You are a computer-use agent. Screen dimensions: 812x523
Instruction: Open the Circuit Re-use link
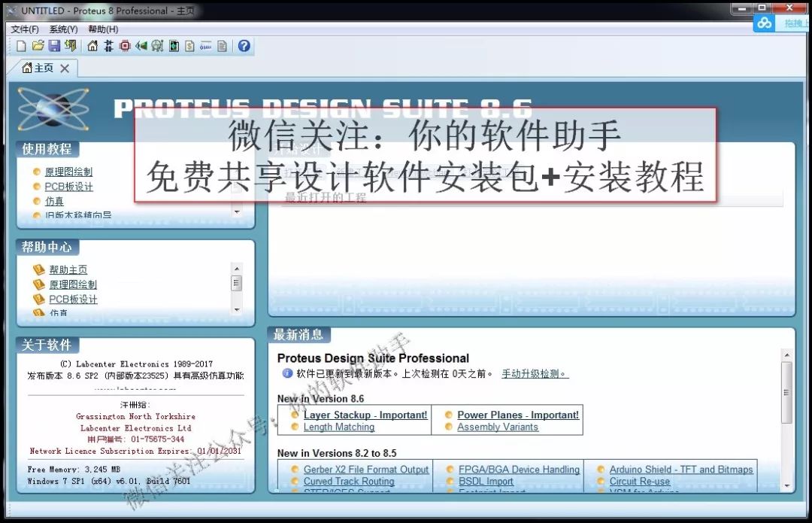(x=640, y=482)
